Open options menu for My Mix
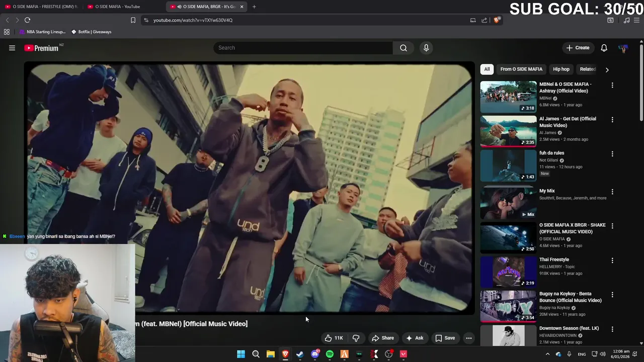Screen dimensions: 644x362 click(612, 192)
